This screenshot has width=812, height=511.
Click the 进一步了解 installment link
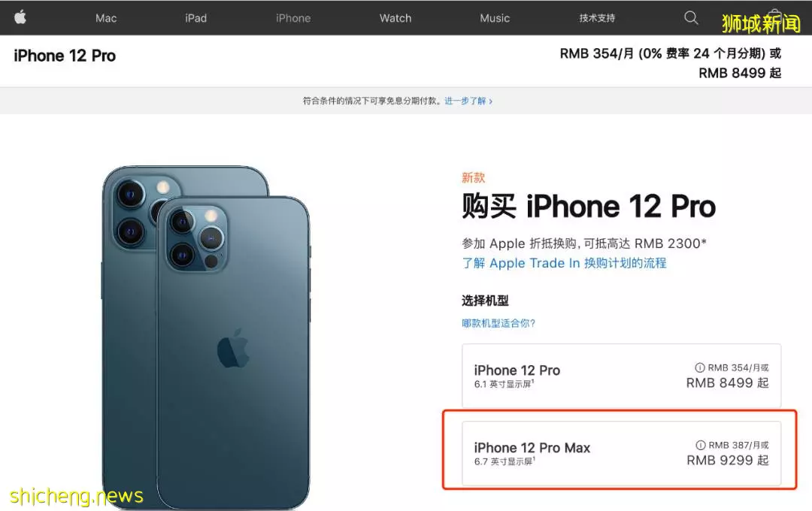[465, 101]
